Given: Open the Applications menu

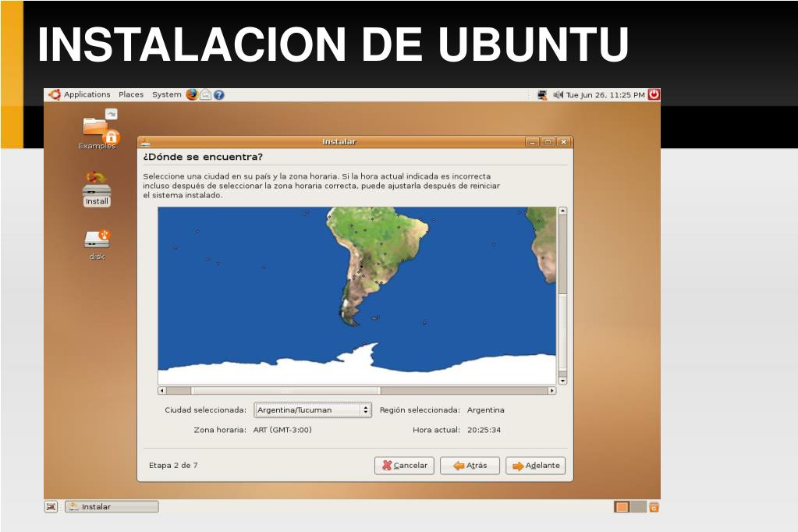Looking at the screenshot, I should 87,94.
